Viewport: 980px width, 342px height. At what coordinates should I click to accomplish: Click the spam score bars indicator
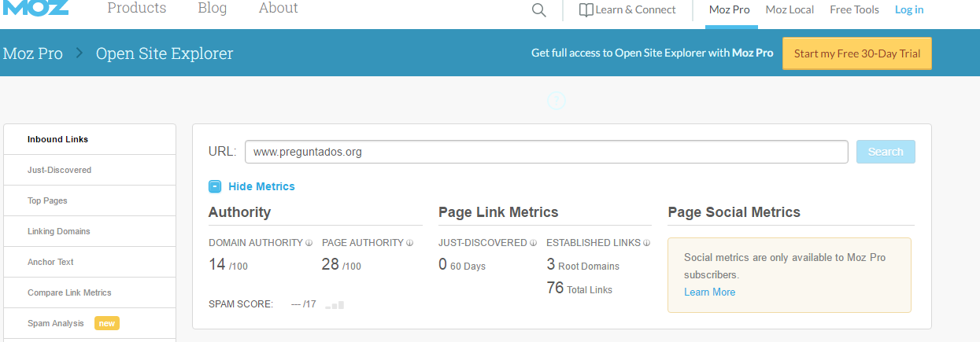pyautogui.click(x=335, y=304)
